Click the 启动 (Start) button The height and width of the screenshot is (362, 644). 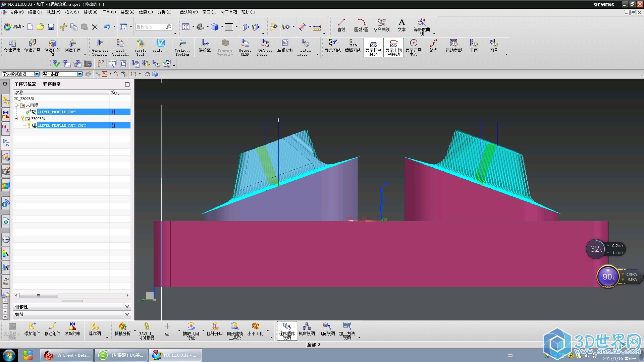[13, 27]
